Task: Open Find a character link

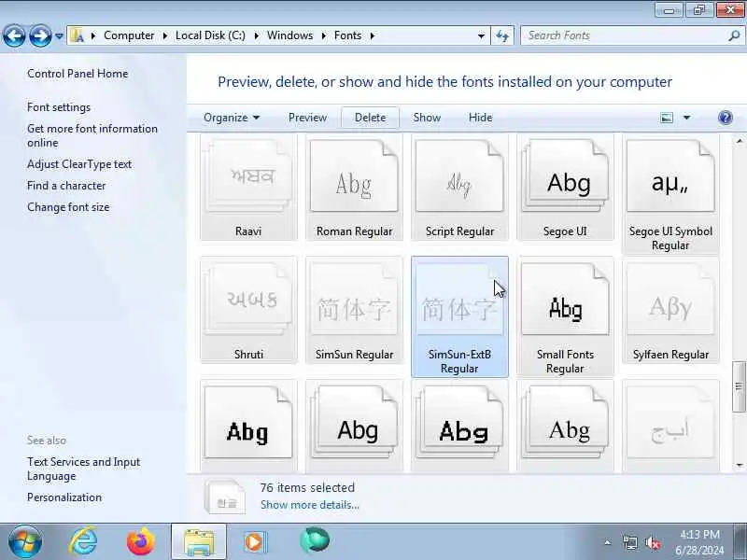Action: pos(66,186)
